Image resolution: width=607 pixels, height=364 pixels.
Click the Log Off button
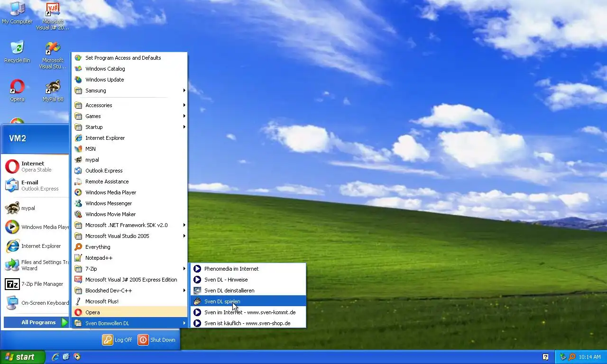click(117, 340)
